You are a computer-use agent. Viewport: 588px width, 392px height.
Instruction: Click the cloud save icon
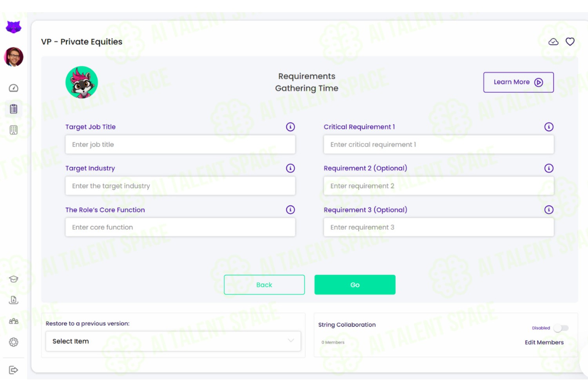coord(553,42)
